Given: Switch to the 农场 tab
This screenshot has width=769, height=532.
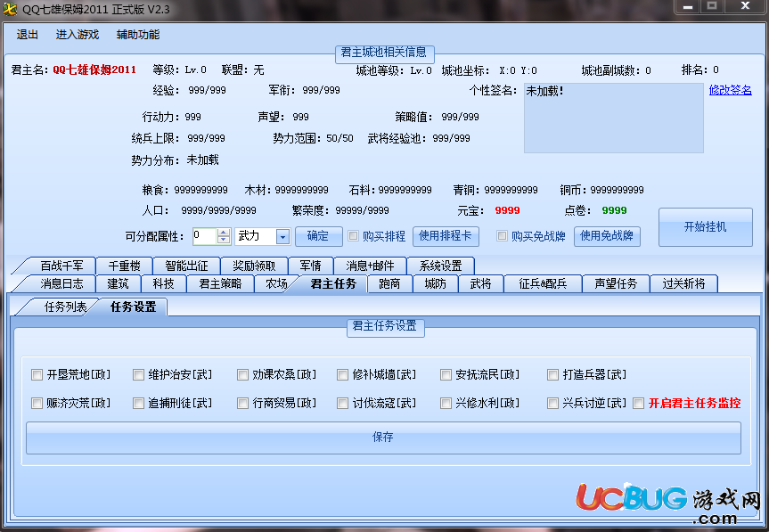Looking at the screenshot, I should click(275, 284).
